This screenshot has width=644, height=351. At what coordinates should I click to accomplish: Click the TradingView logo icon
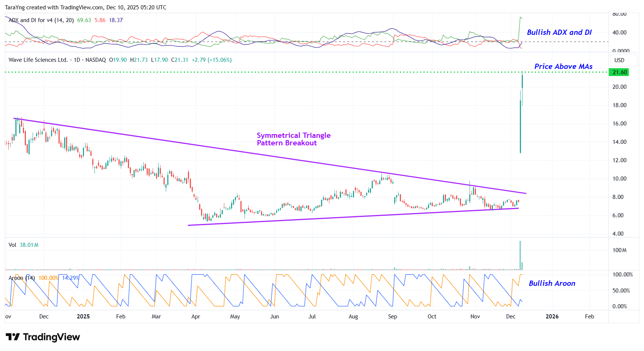[x=12, y=337]
